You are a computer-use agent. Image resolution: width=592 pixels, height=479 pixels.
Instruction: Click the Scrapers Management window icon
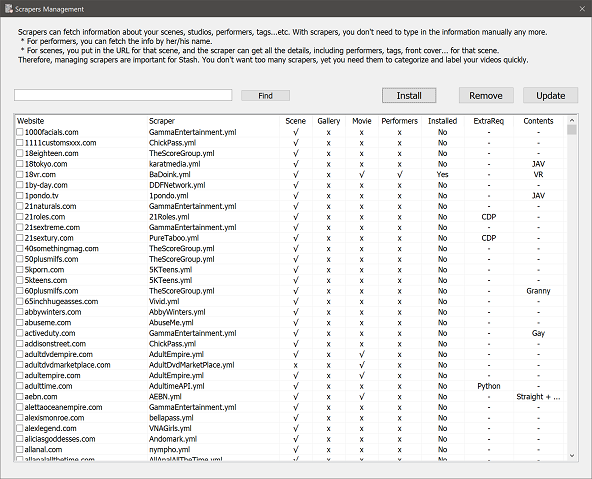pos(9,8)
